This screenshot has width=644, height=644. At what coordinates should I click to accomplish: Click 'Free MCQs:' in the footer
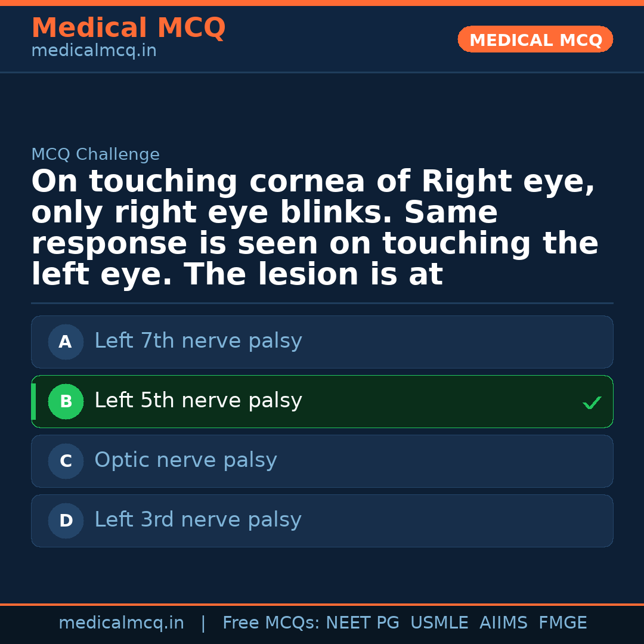(271, 623)
